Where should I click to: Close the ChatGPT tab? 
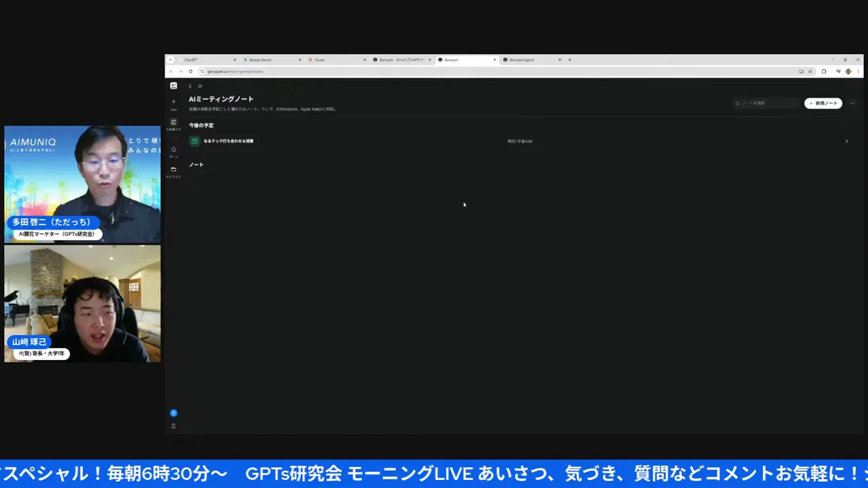tap(235, 60)
